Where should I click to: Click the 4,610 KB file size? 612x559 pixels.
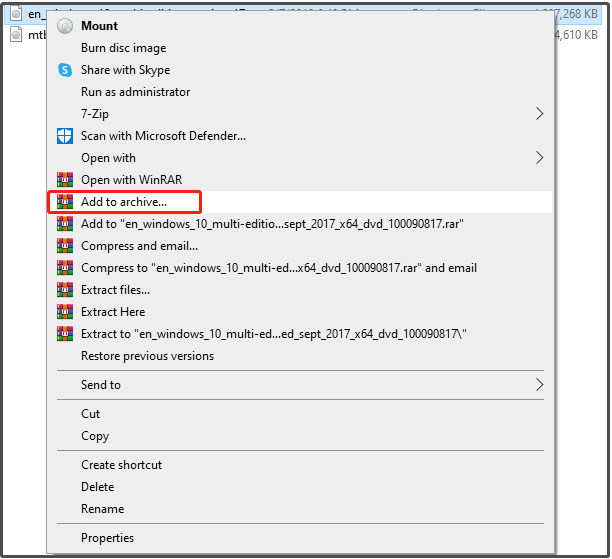[x=576, y=35]
